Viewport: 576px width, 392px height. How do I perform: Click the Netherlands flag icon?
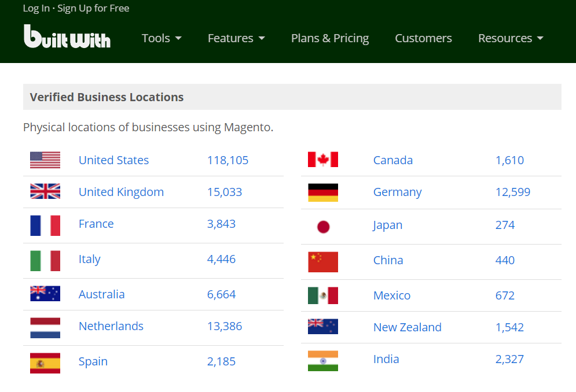coord(45,328)
